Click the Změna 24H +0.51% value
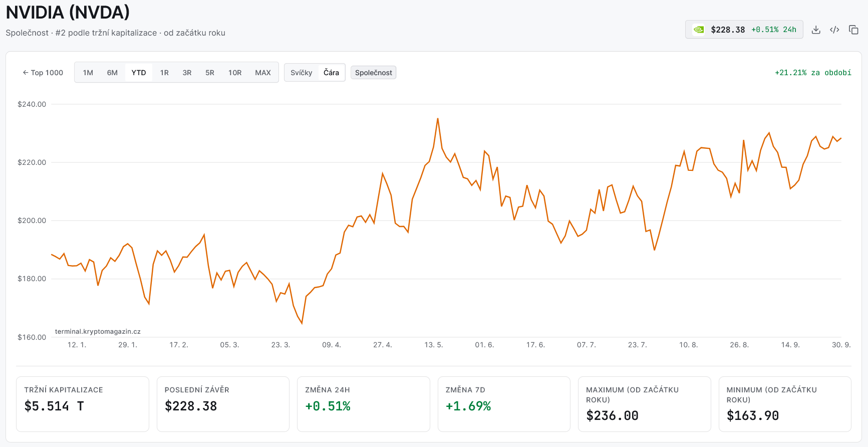Screen dimensions: 868x447 point(328,406)
